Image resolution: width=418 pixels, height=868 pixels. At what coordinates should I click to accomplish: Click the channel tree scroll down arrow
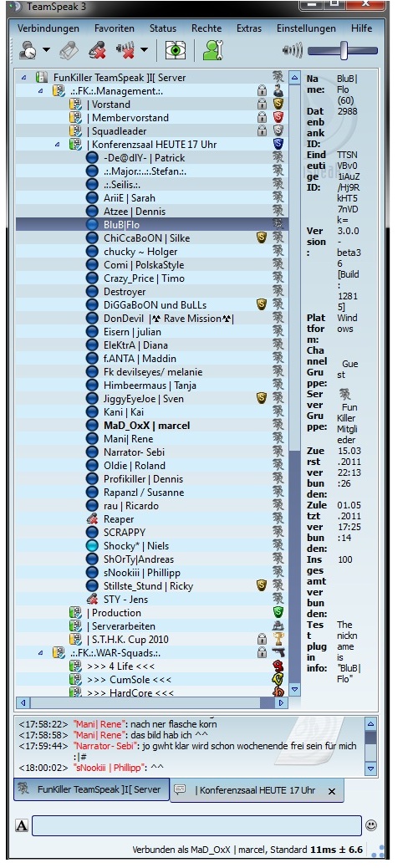point(295,690)
